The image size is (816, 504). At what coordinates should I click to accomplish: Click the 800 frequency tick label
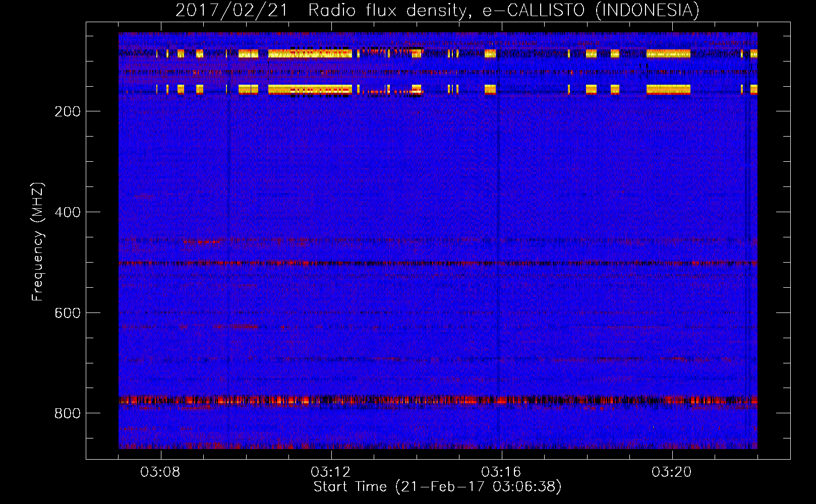click(68, 413)
